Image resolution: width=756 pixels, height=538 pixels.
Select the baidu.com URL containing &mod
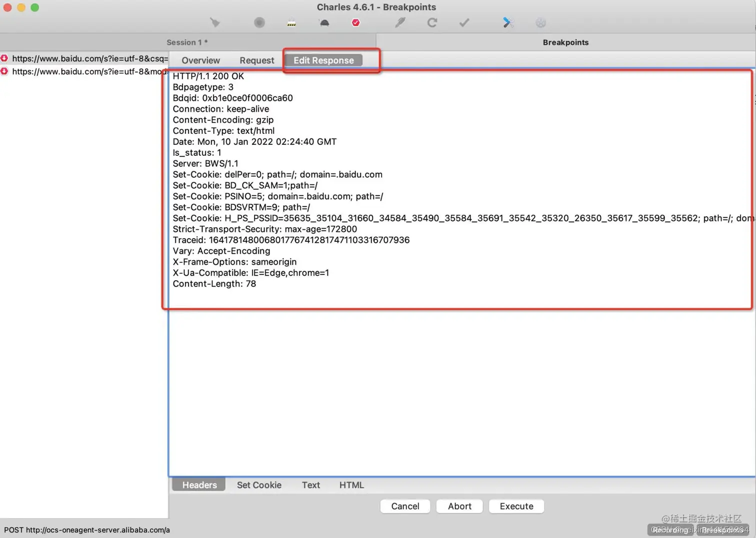(90, 71)
